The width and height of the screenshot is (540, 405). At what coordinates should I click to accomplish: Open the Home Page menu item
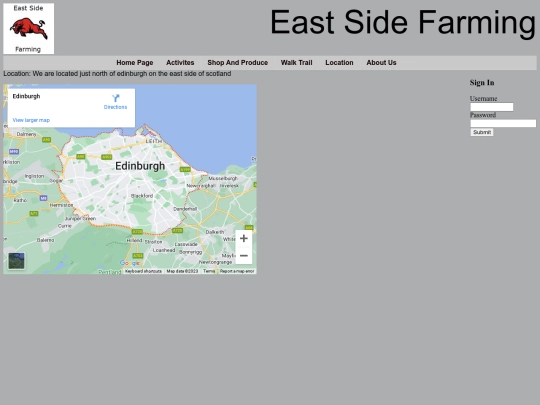[x=135, y=63]
